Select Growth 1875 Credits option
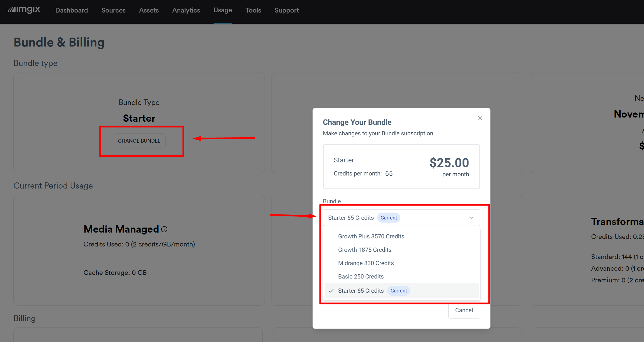This screenshot has width=644, height=342. pyautogui.click(x=364, y=250)
